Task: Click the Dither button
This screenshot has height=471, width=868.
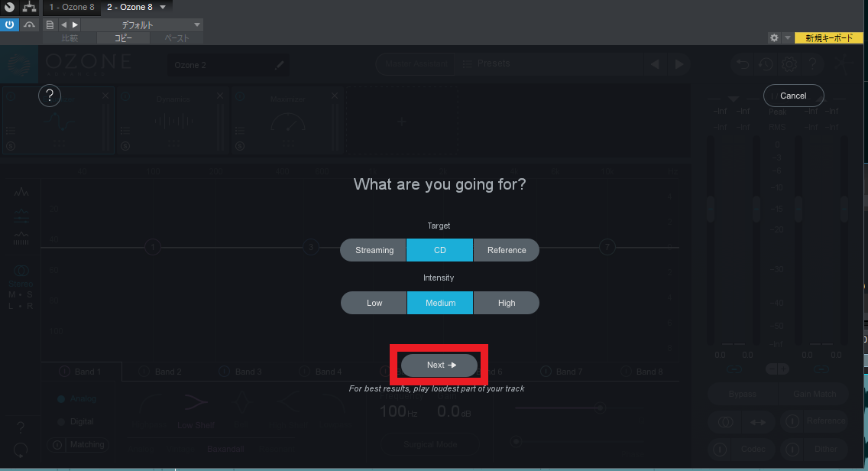Action: coord(825,450)
